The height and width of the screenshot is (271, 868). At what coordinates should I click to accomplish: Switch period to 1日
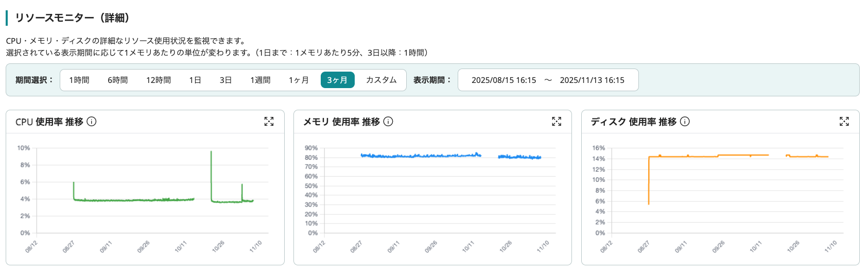[x=195, y=80]
